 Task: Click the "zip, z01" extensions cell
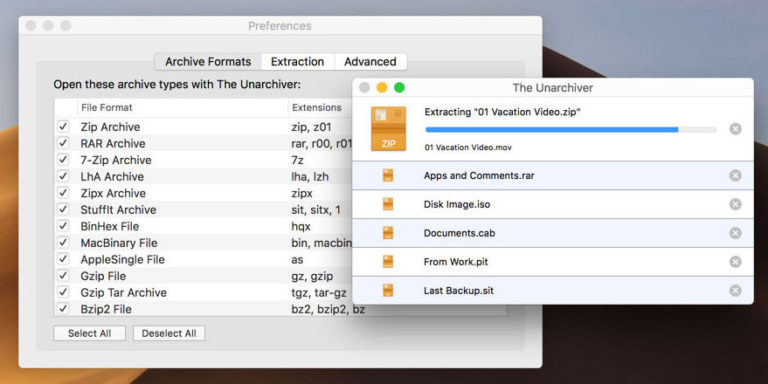tap(311, 127)
